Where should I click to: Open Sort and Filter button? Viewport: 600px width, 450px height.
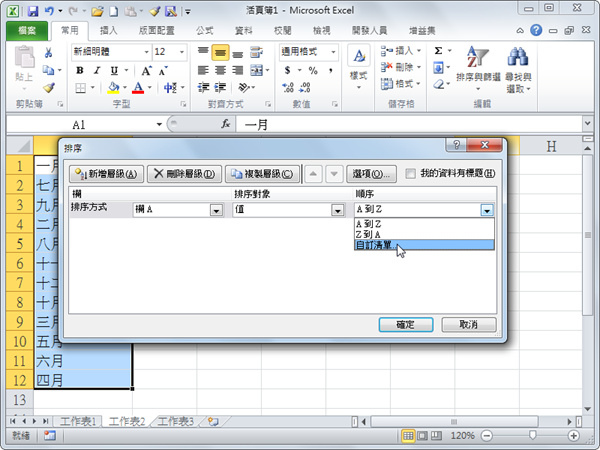pos(478,69)
